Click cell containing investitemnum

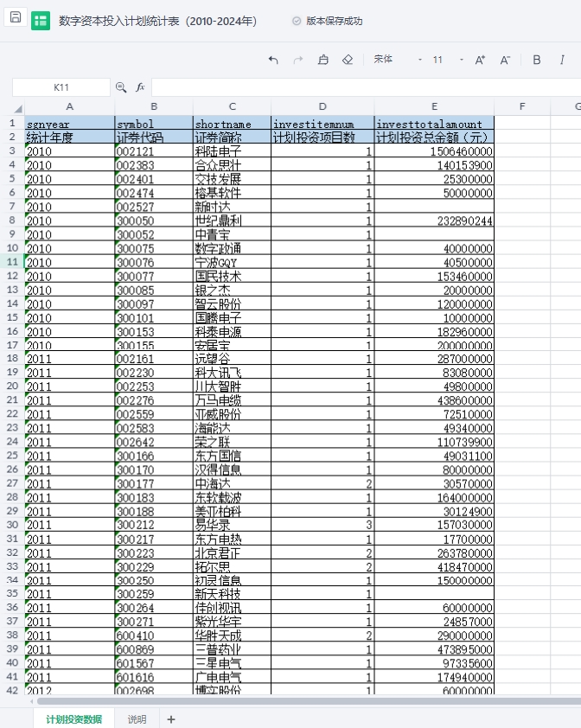tap(322, 124)
